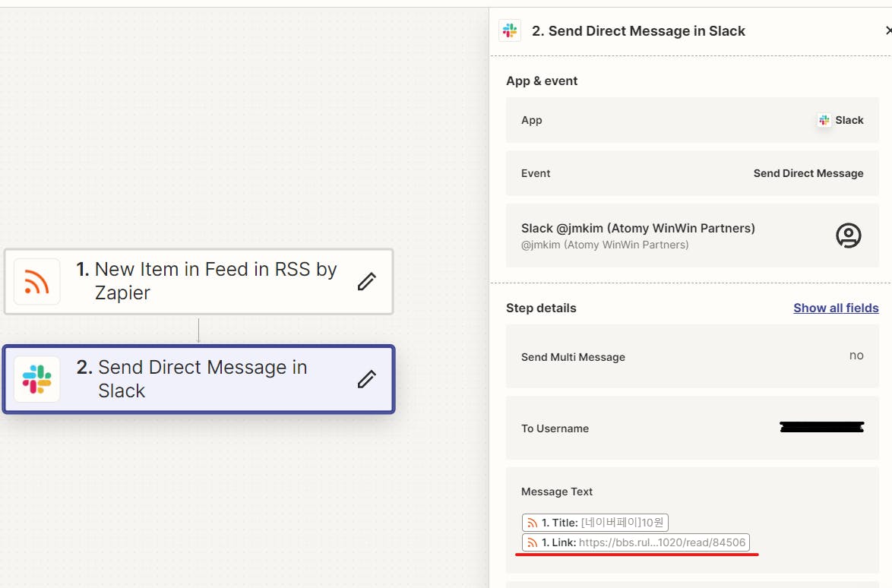The height and width of the screenshot is (588, 892).
Task: Click the To Username field
Action: point(692,428)
